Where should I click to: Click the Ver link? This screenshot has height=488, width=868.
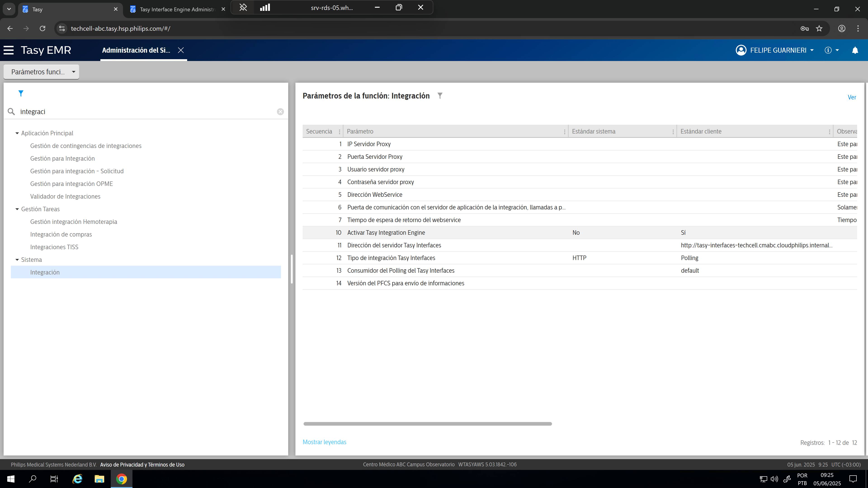851,97
